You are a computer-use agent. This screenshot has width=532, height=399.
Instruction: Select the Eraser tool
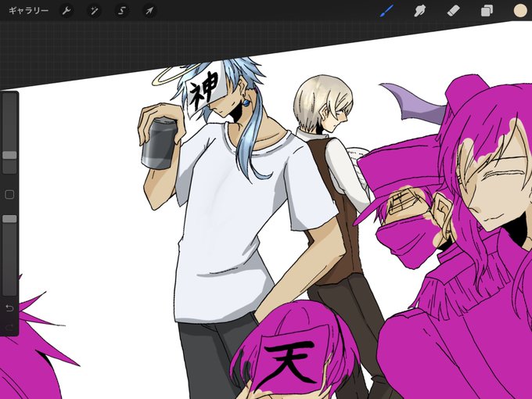(454, 11)
